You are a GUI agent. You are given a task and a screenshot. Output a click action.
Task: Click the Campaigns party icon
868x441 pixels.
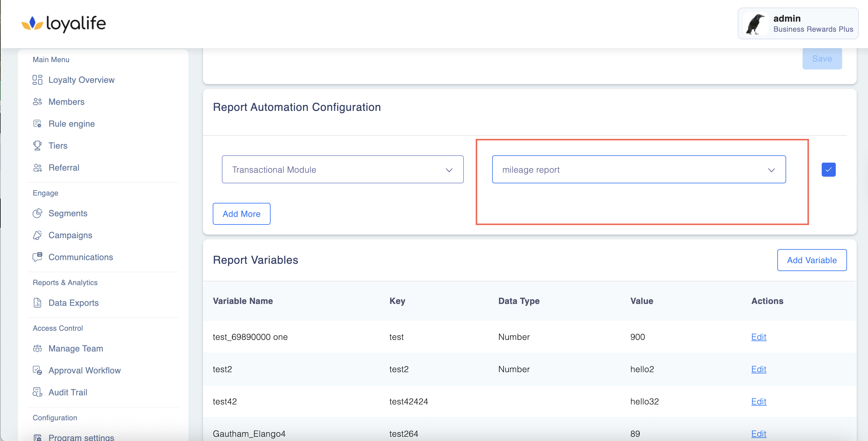[37, 235]
